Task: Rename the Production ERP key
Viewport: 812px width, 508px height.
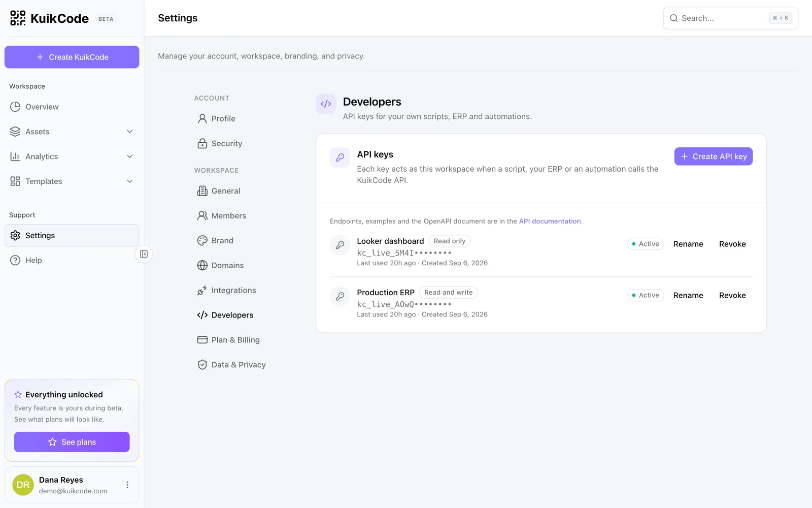Action: pos(688,295)
